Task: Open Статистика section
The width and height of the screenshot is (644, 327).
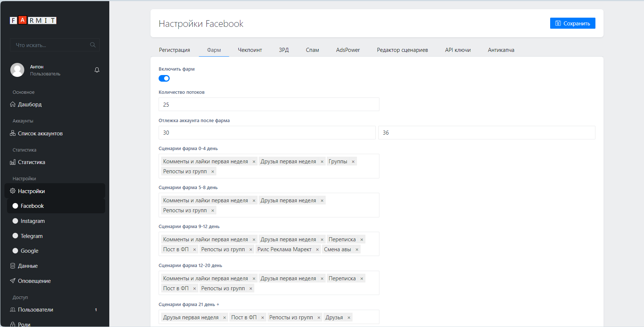Action: (31, 162)
